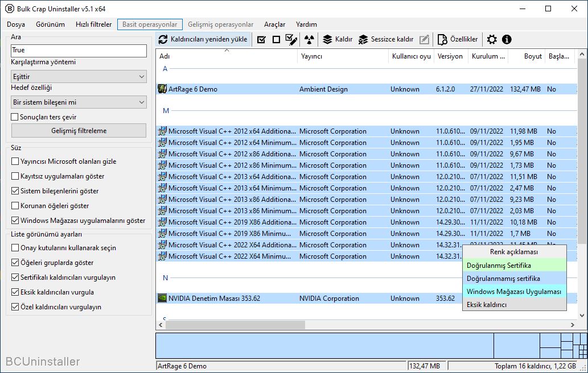Image resolution: width=588 pixels, height=373 pixels.
Task: Uncheck Eksik kaldırıcıları vurgula
Action: (15, 292)
